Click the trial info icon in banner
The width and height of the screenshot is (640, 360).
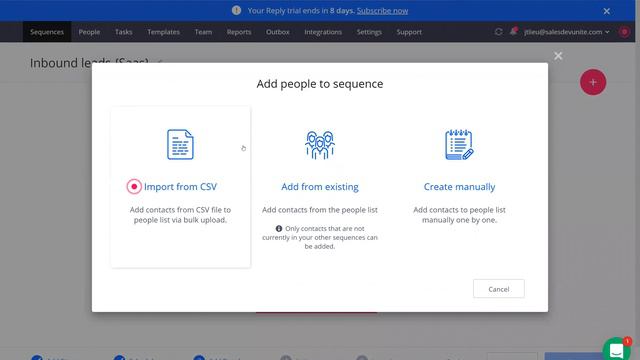tap(236, 11)
